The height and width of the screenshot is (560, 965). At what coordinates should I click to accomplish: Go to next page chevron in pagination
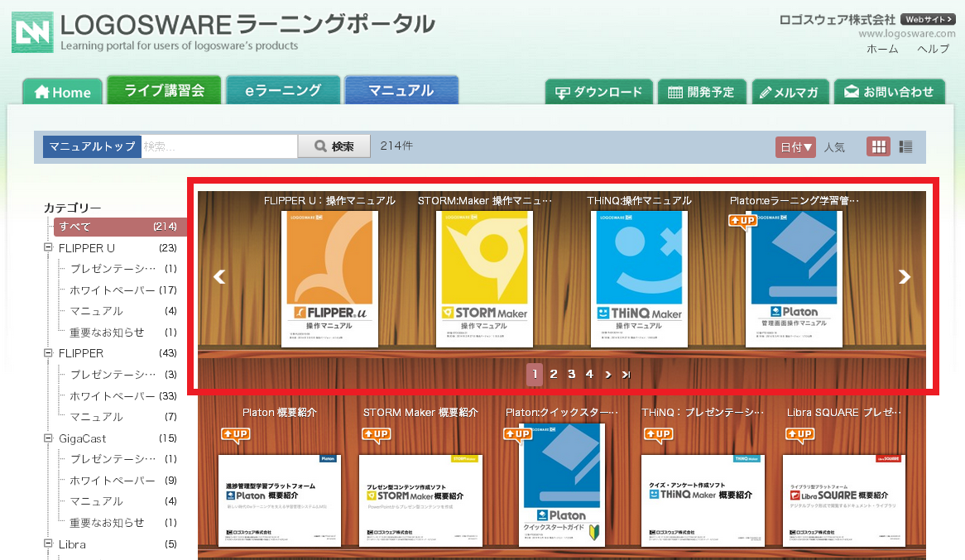(608, 374)
